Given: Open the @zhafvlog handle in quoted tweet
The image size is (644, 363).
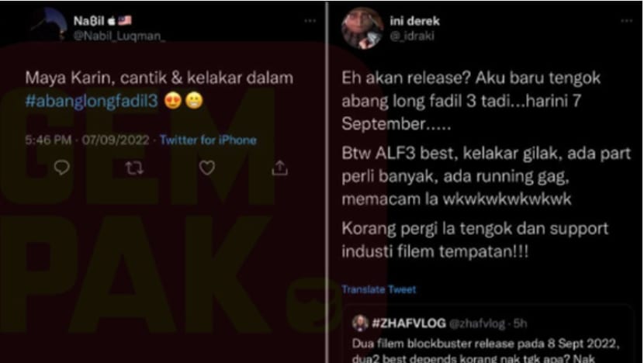Looking at the screenshot, I should click(477, 323).
